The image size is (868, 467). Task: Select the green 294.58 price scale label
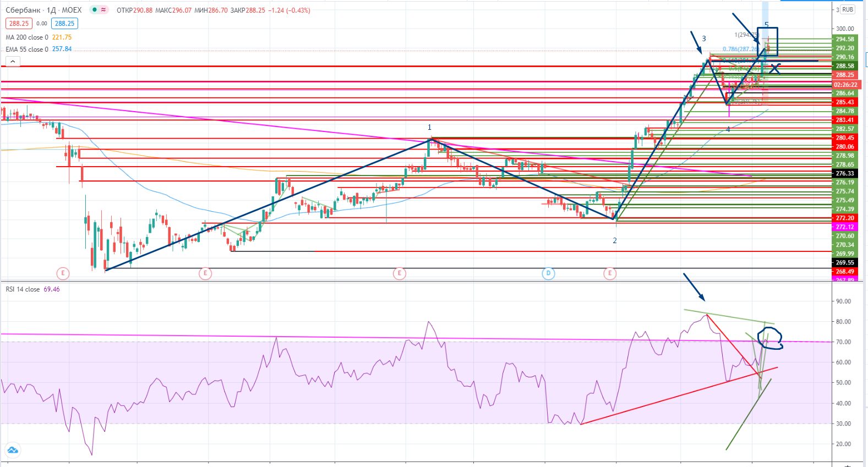(845, 39)
